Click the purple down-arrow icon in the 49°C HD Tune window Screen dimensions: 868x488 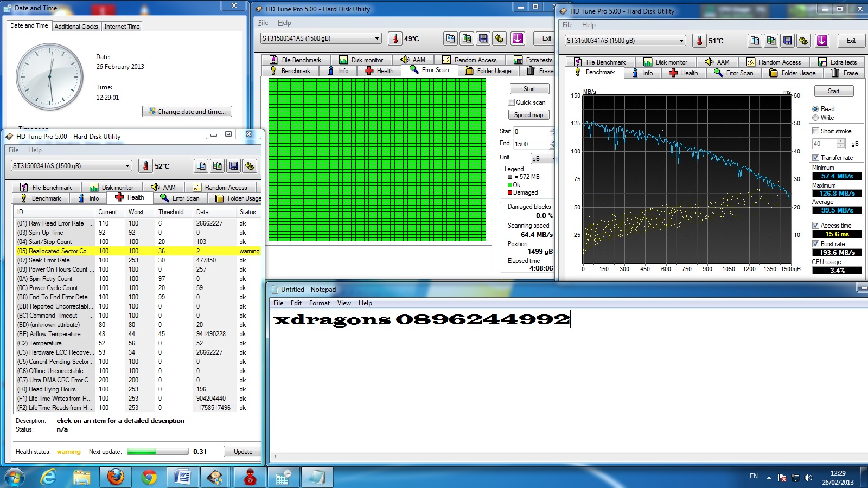(518, 38)
